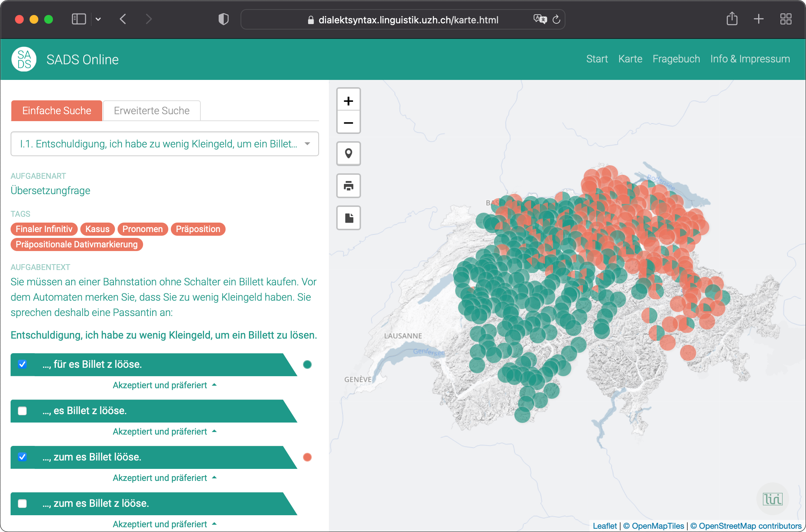
Task: Click the document export map button
Action: click(x=348, y=218)
